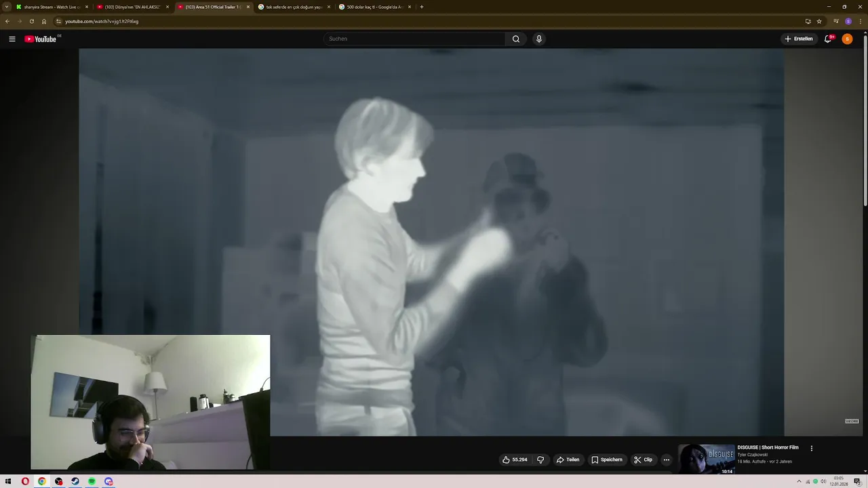Open Windows Start menu
868x488 pixels.
point(8,481)
